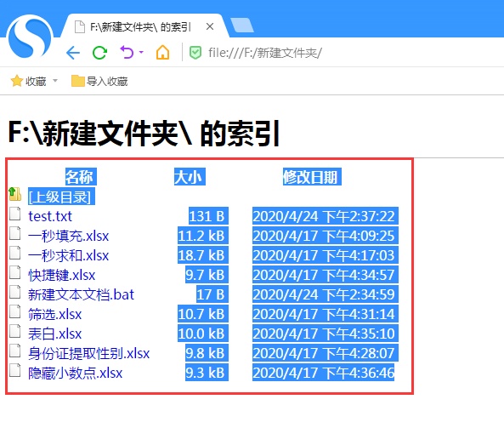Click the 18.7 kB size value
Viewport: 504px width, 445px height.
tap(203, 255)
